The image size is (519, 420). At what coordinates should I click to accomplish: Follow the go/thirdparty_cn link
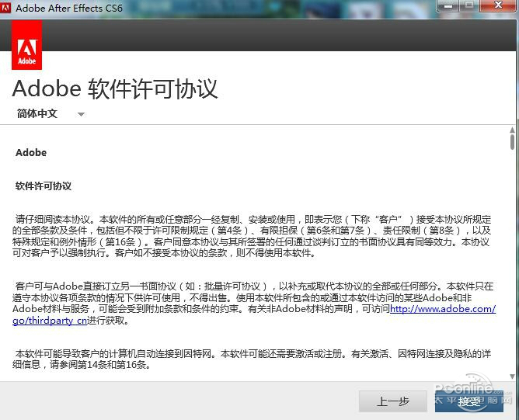(50, 321)
